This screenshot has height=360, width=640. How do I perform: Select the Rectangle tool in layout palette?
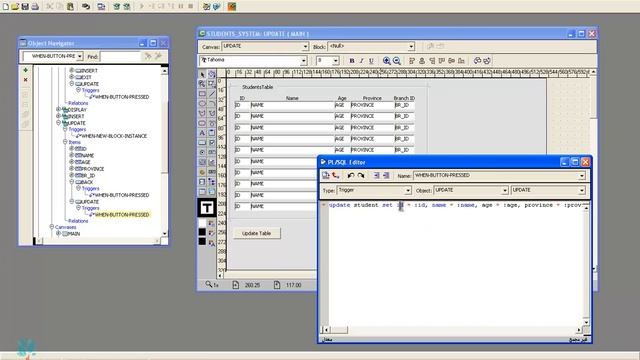202,94
